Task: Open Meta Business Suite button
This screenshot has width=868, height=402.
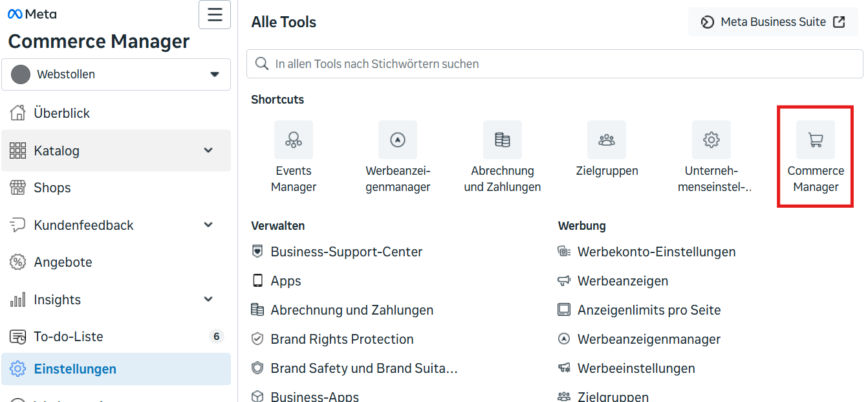Action: coord(773,22)
